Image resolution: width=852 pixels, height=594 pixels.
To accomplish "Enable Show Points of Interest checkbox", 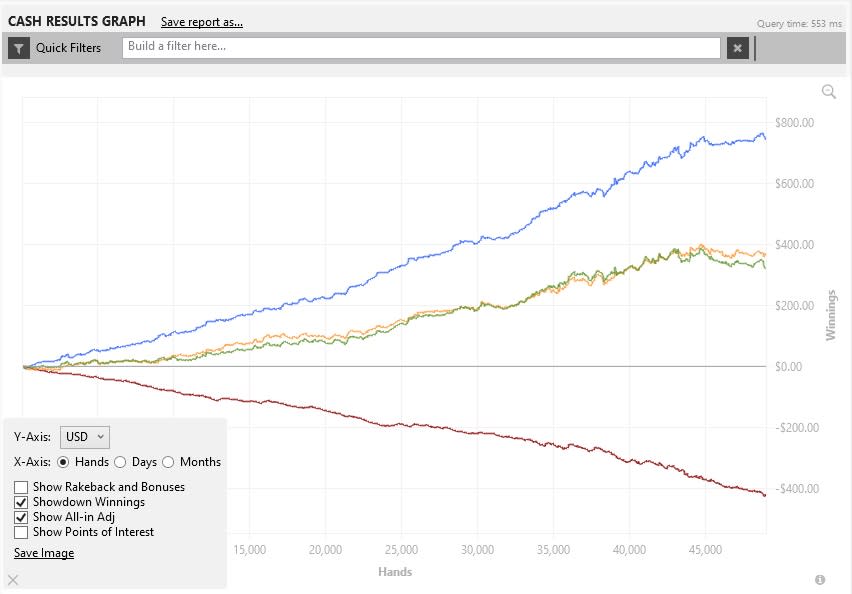I will click(21, 532).
